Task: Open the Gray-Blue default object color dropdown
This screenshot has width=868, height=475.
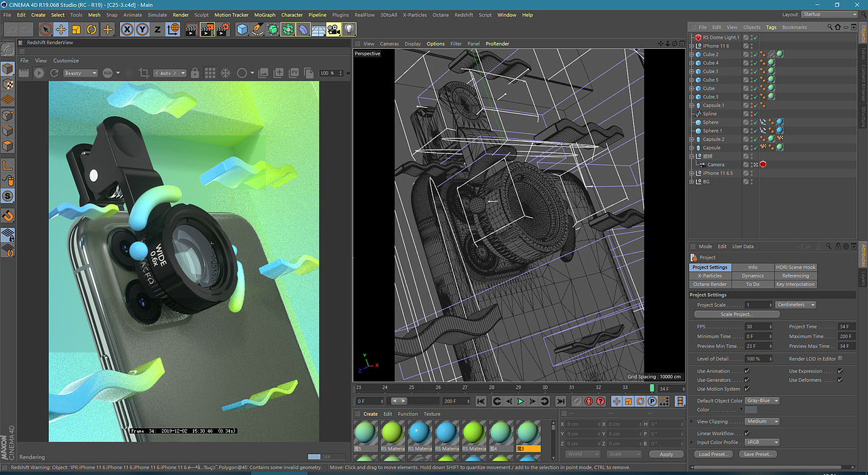Action: (x=762, y=400)
